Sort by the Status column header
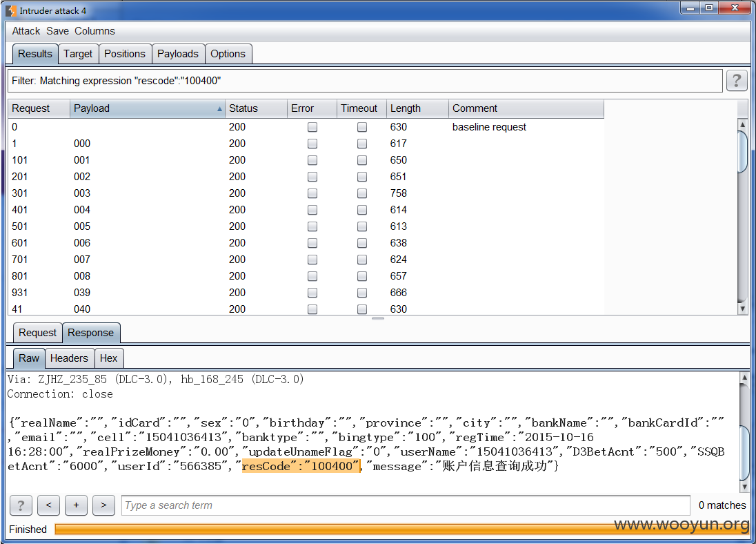This screenshot has height=544, width=756. [256, 108]
